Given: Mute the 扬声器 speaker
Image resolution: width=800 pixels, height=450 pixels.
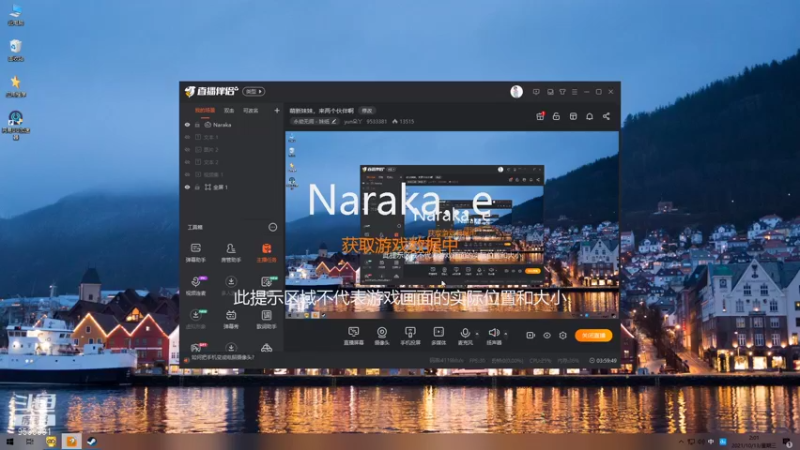Looking at the screenshot, I should pos(493,336).
